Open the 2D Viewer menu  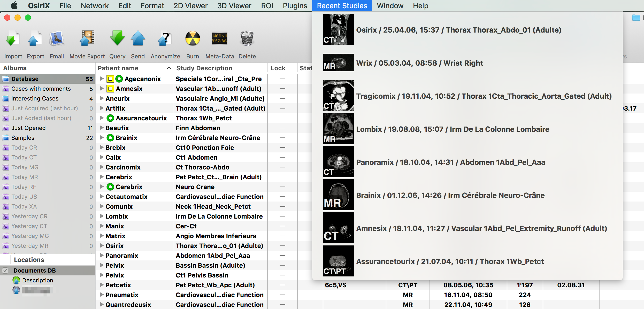click(x=190, y=6)
